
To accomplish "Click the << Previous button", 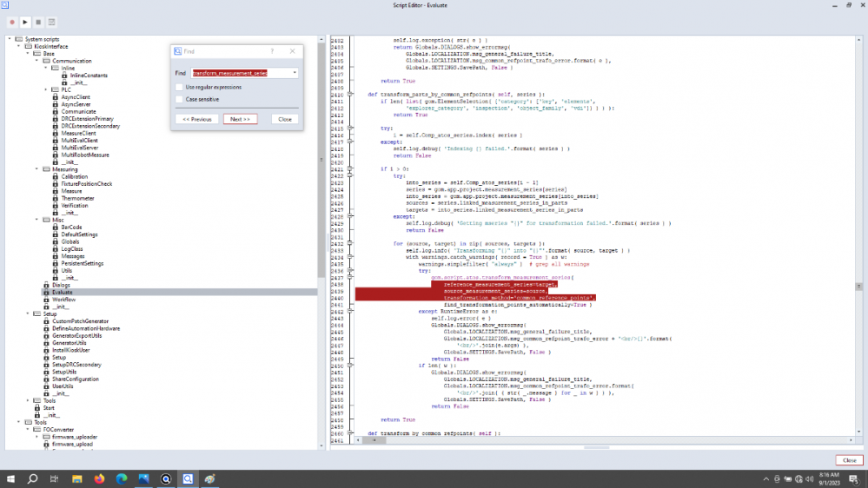I will click(x=196, y=119).
